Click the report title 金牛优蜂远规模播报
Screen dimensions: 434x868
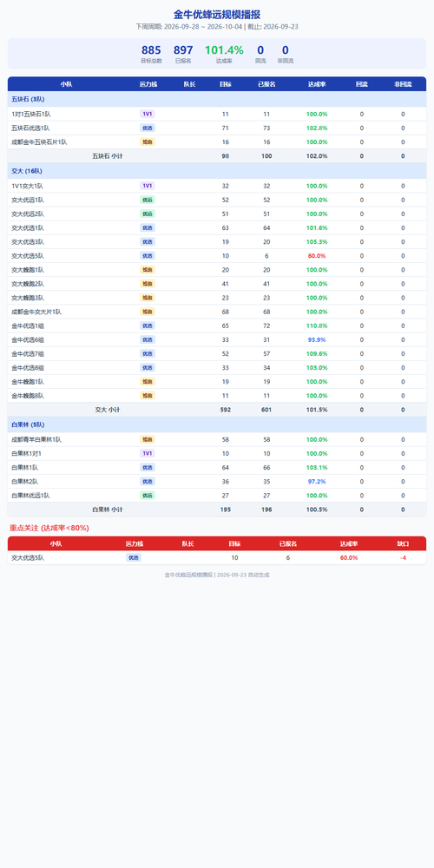coord(217,15)
